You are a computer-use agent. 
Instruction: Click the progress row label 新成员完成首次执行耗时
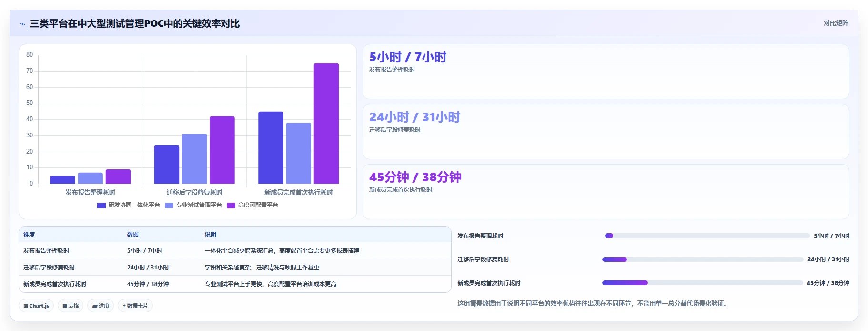coord(489,283)
